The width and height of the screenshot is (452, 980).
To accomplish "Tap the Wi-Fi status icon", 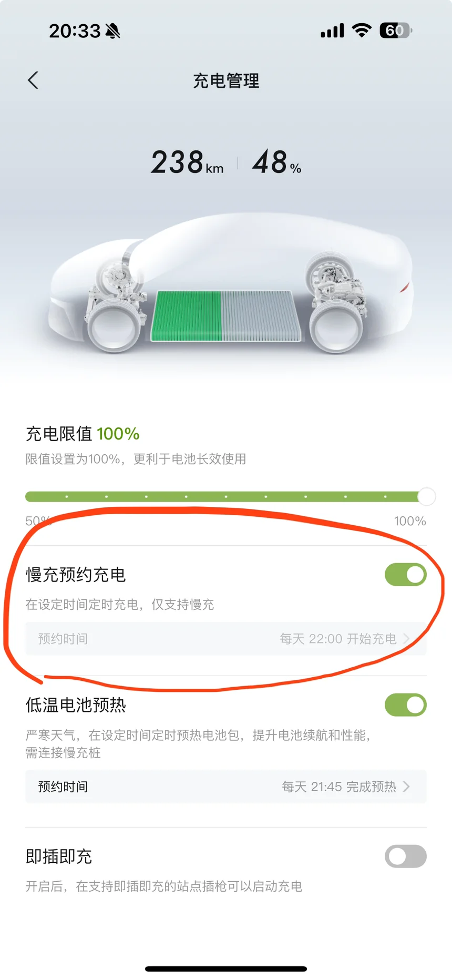I will point(361,30).
